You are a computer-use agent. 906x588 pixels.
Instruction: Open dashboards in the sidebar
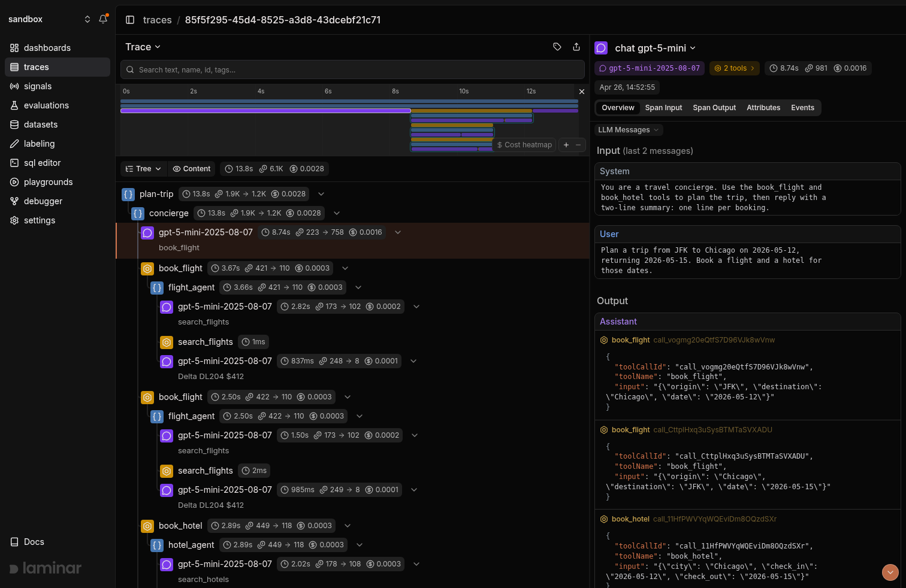pyautogui.click(x=58, y=48)
